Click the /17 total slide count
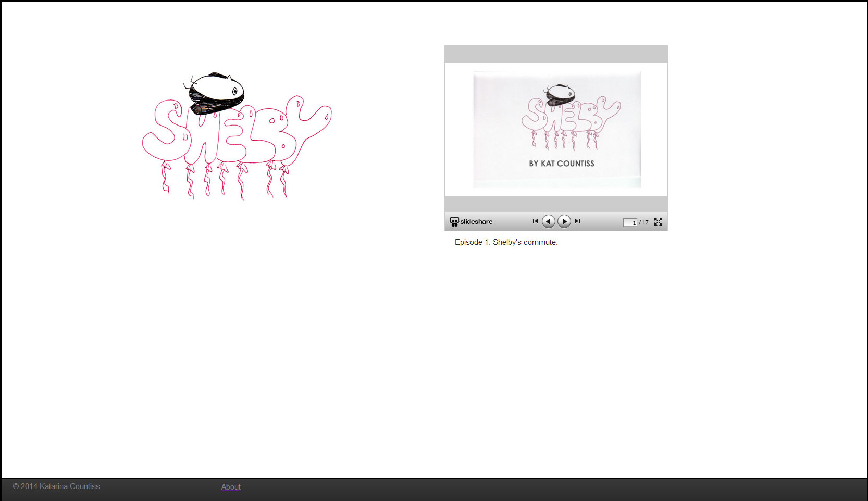The width and height of the screenshot is (868, 501). pos(644,222)
